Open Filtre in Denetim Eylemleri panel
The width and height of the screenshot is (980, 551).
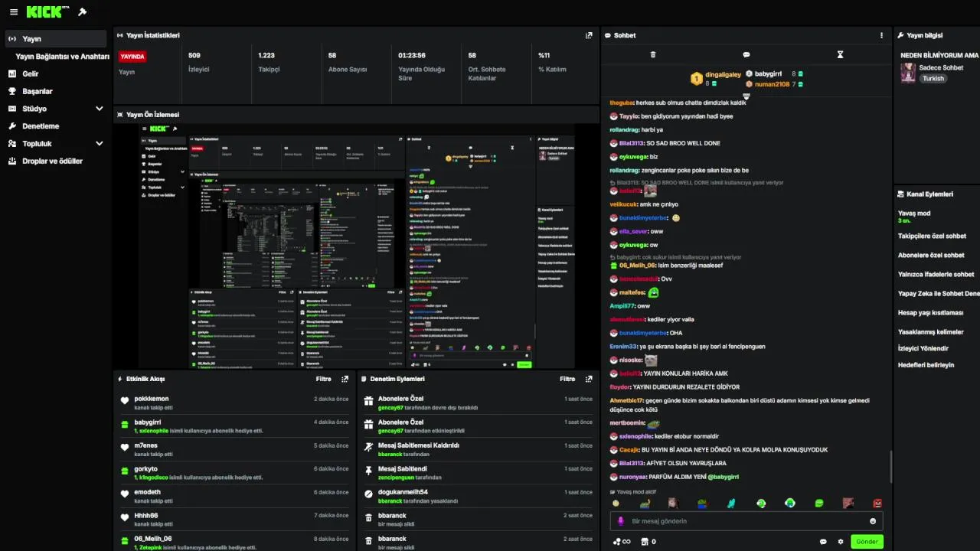click(567, 379)
